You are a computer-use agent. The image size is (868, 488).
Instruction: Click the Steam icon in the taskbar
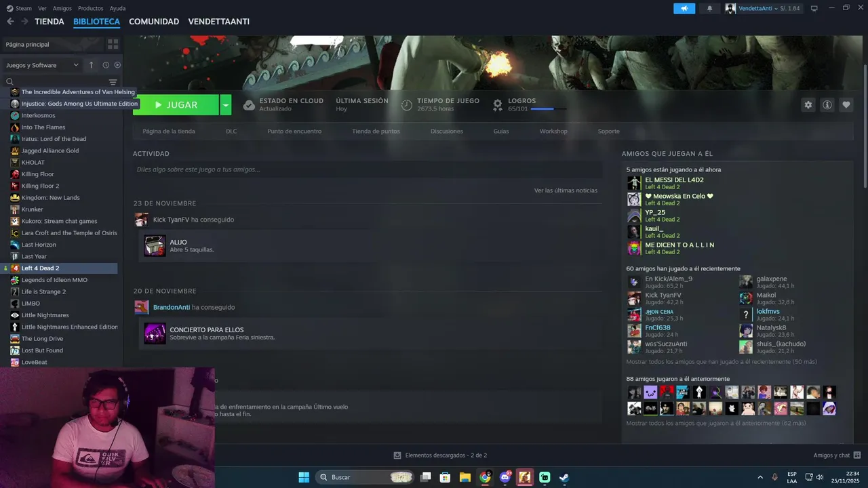click(x=564, y=477)
